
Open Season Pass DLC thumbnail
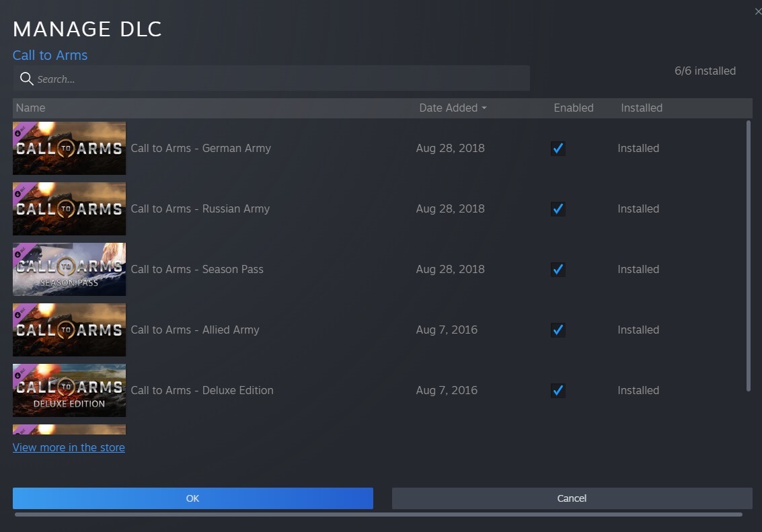click(69, 269)
